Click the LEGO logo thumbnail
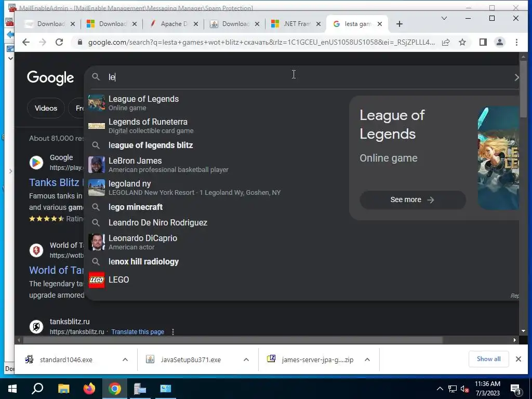Screen dimensions: 532x399 [x=96, y=280]
